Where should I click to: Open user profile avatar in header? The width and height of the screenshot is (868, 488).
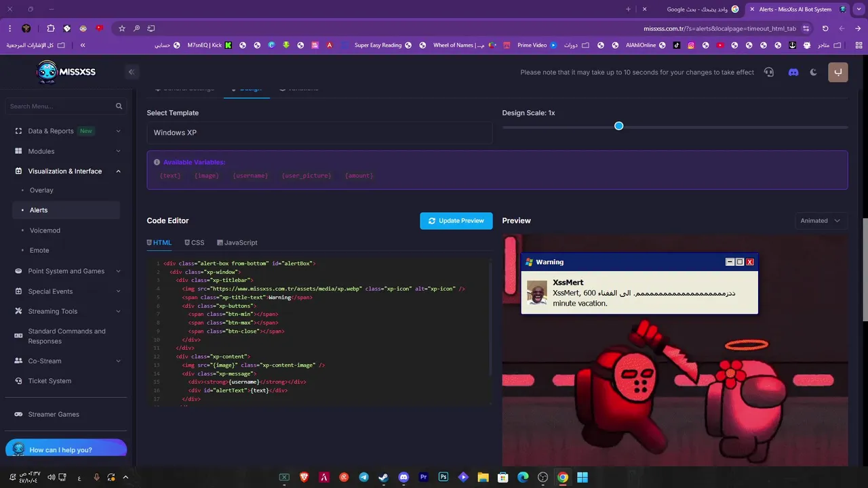(838, 72)
